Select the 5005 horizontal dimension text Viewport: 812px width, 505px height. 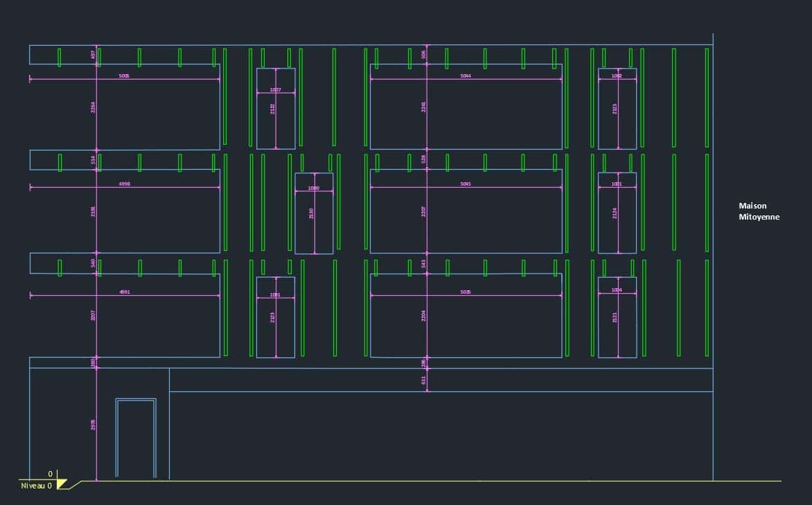click(124, 76)
